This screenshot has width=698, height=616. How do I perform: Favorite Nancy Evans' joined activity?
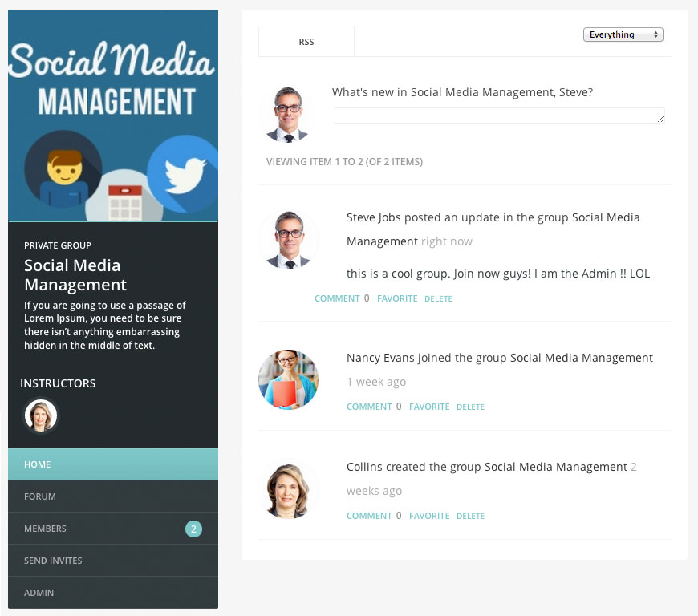[429, 407]
